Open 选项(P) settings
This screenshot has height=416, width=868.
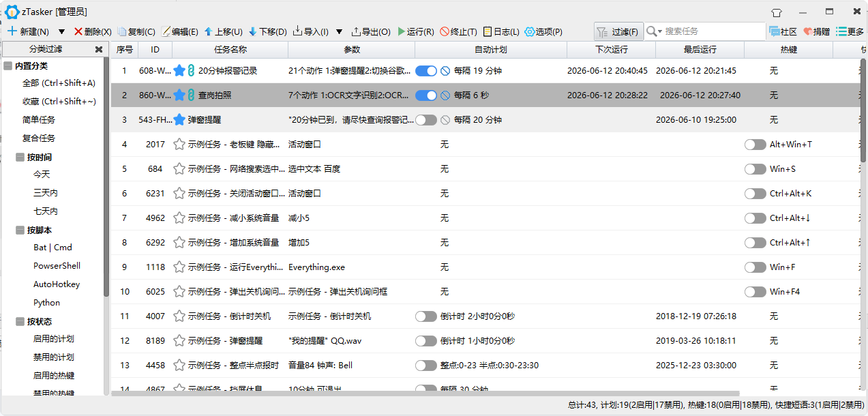tap(543, 31)
